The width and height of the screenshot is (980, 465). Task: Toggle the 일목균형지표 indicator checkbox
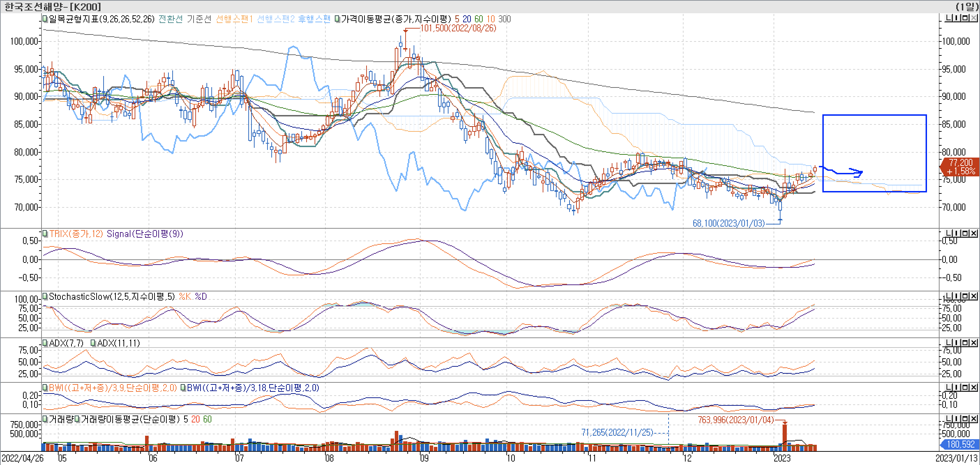coord(45,18)
